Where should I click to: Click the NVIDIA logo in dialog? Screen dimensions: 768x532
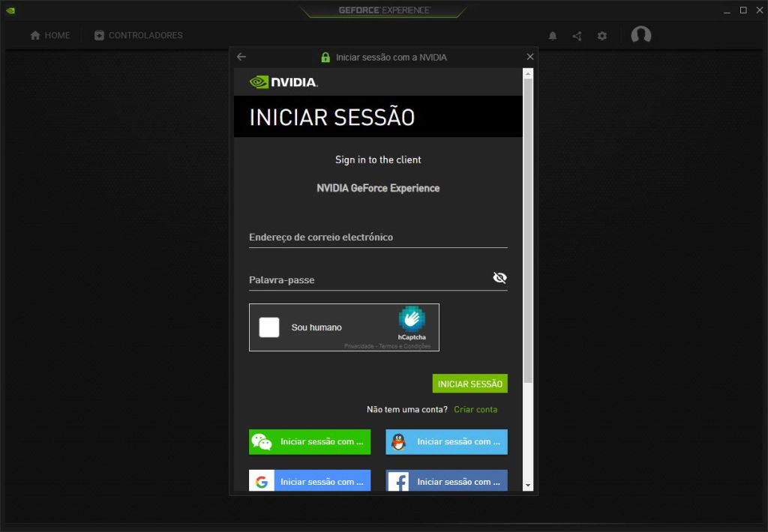coord(283,82)
